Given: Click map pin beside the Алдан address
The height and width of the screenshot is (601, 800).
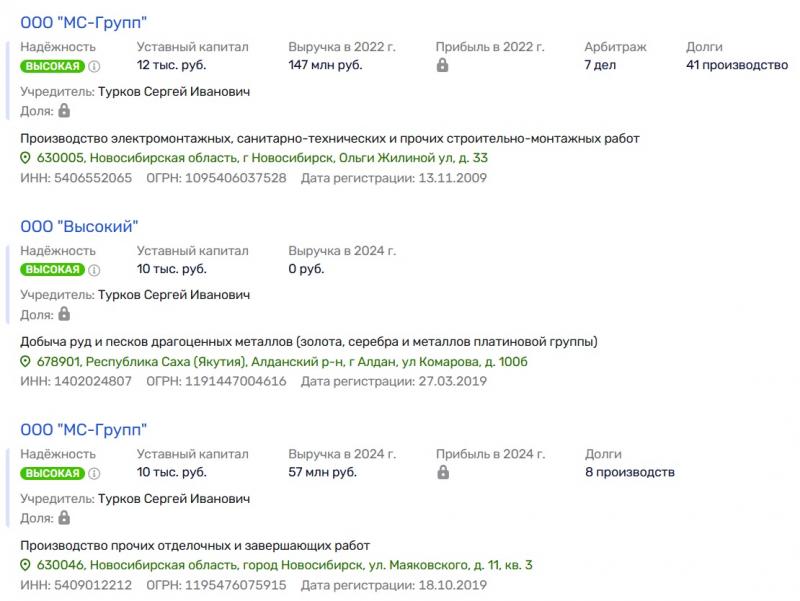Looking at the screenshot, I should tap(26, 362).
